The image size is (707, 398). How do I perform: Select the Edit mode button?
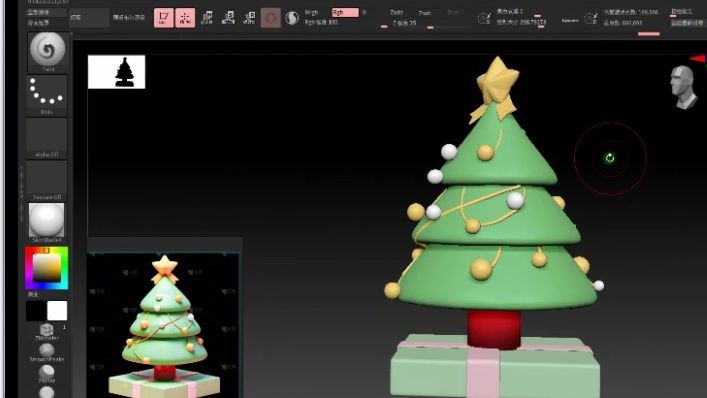coord(163,18)
